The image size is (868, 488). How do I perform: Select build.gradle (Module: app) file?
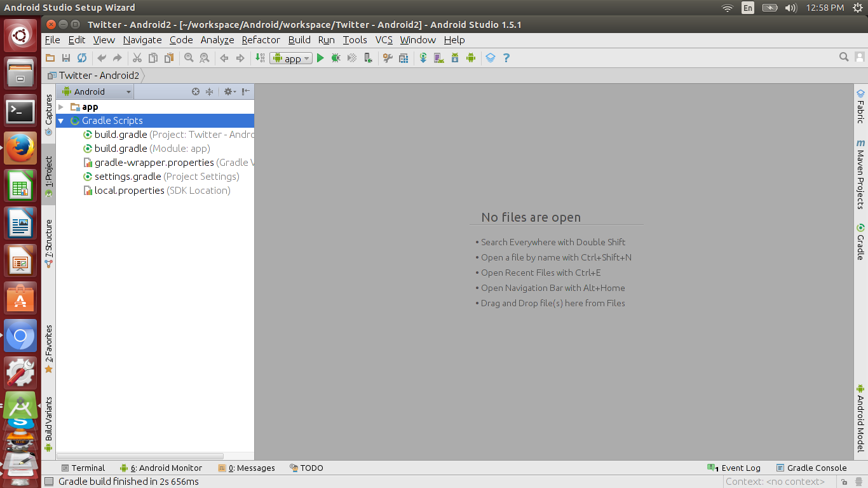pos(147,149)
